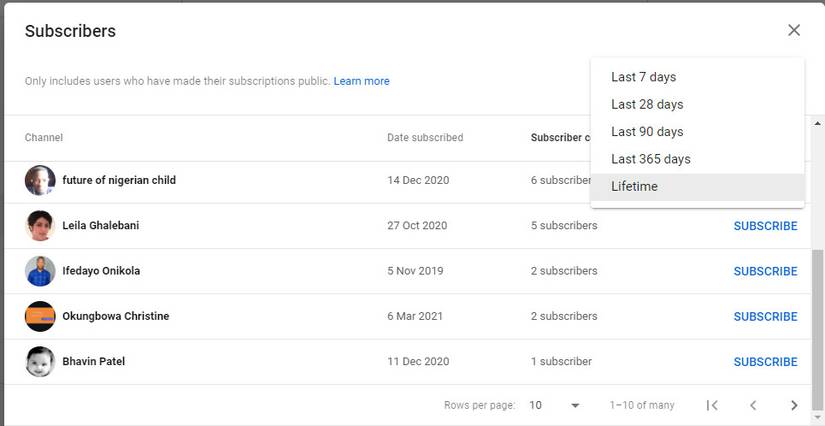The width and height of the screenshot is (825, 426).
Task: Open Okungbowa Christine channel name
Action: point(116,316)
